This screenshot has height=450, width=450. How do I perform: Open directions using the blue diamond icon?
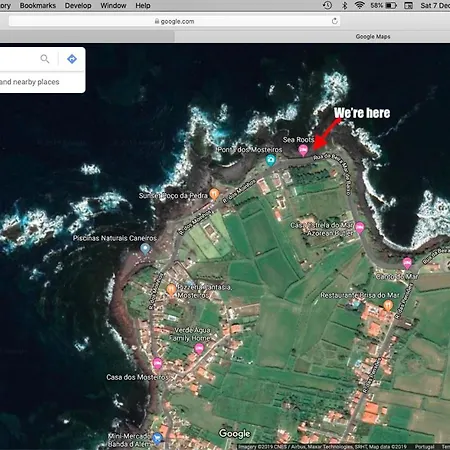[x=72, y=59]
